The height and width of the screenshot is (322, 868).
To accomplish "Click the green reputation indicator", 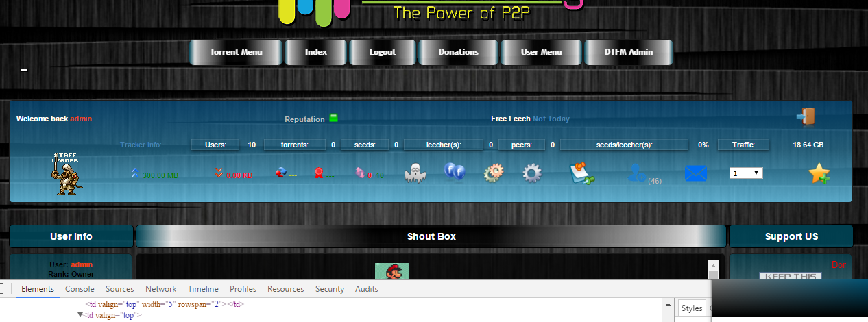I will [x=334, y=118].
